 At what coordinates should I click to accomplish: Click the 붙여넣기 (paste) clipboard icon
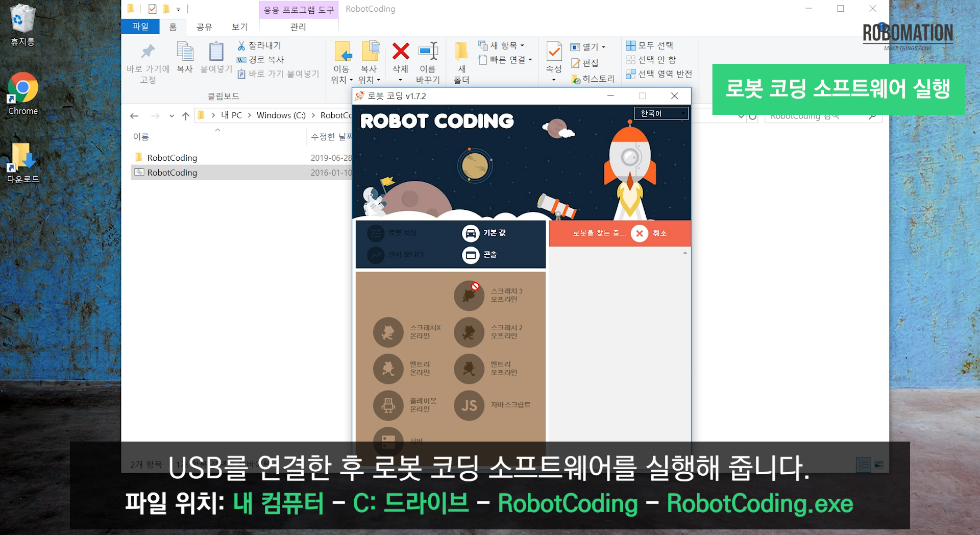coord(216,51)
